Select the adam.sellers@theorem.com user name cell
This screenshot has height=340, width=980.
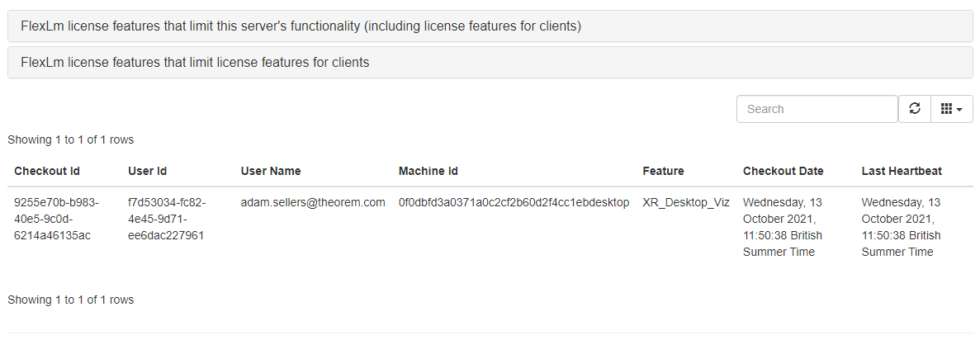(x=313, y=202)
